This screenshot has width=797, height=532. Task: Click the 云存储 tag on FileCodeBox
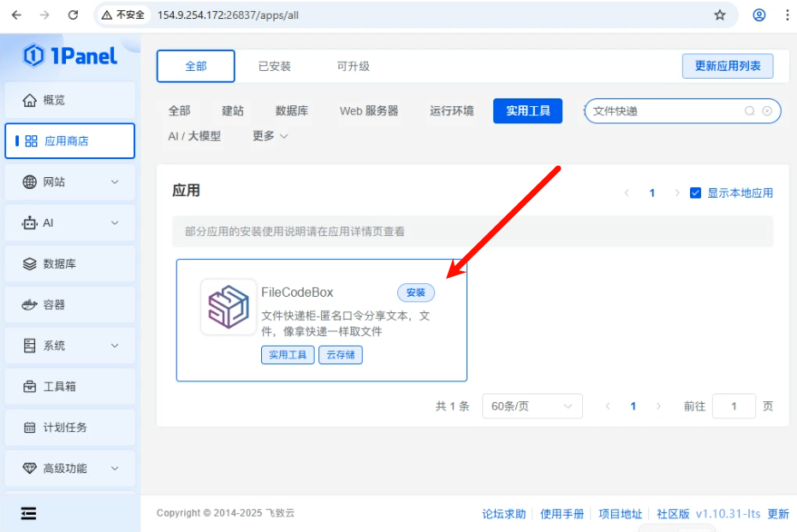point(341,355)
